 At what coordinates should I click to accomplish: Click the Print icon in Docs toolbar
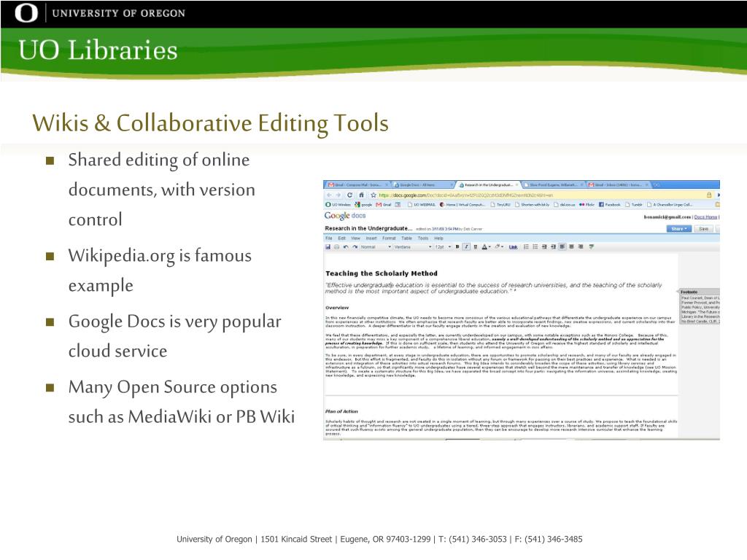[337, 246]
